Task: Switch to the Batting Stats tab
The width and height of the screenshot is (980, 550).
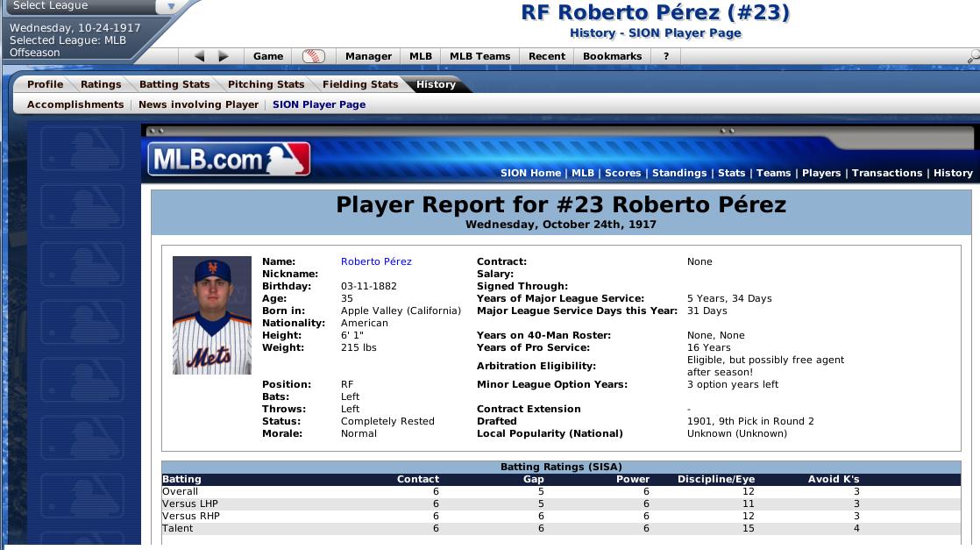Action: 174,84
